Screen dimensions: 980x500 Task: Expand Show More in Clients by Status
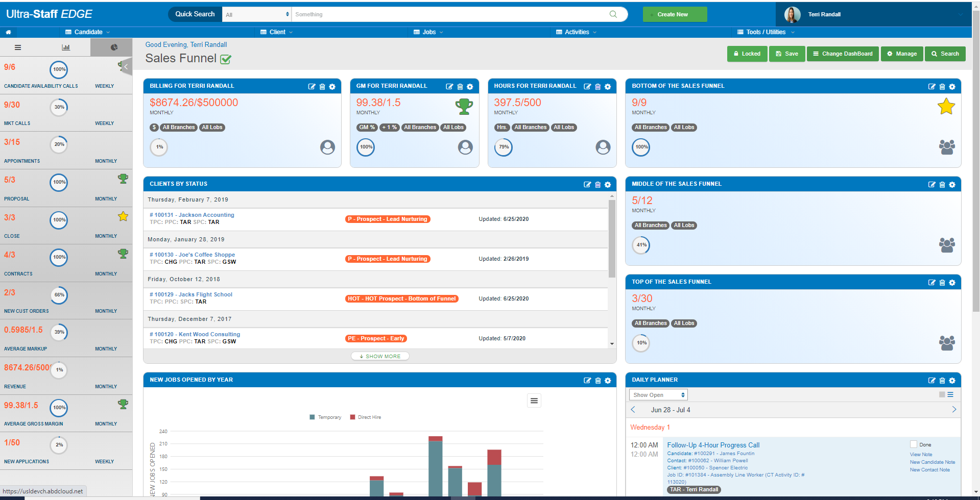380,356
